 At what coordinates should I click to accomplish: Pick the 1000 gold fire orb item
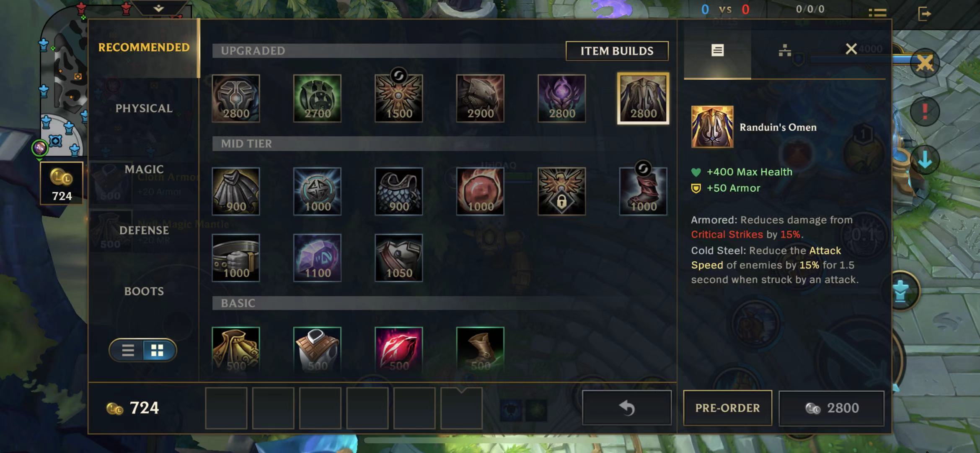(480, 191)
